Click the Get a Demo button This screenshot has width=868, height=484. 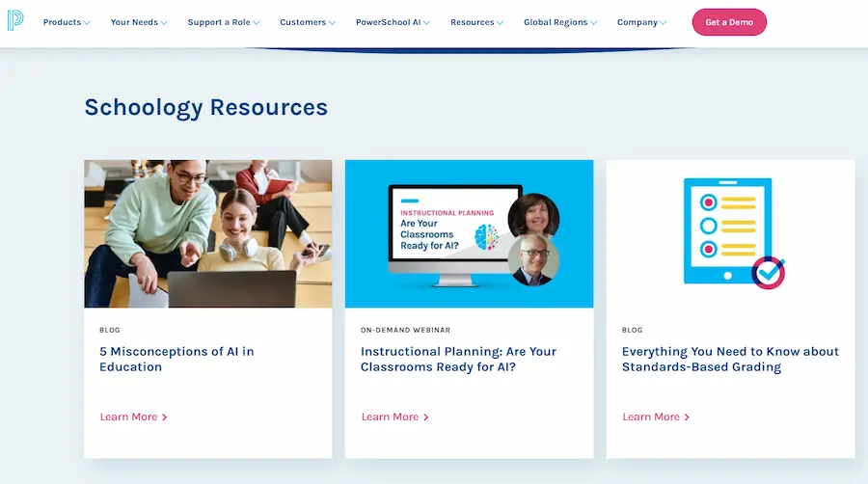coord(729,22)
